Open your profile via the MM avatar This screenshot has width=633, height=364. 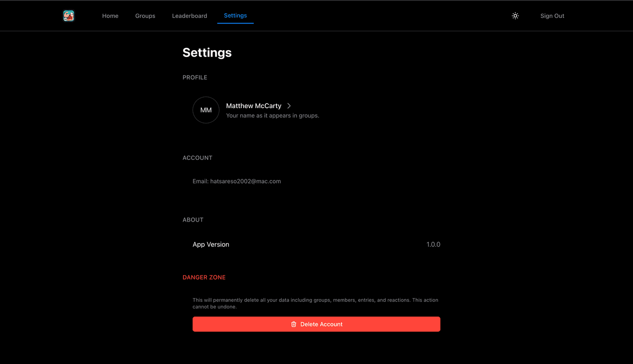(x=206, y=110)
